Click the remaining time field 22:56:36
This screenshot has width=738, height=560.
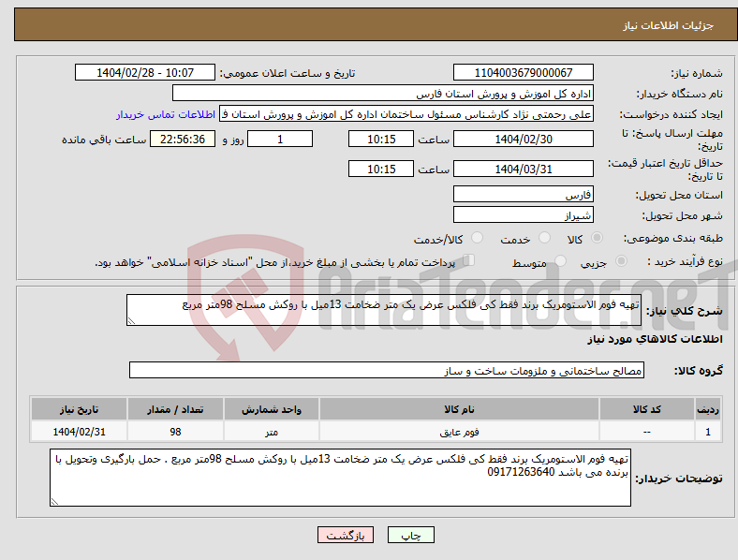point(183,140)
